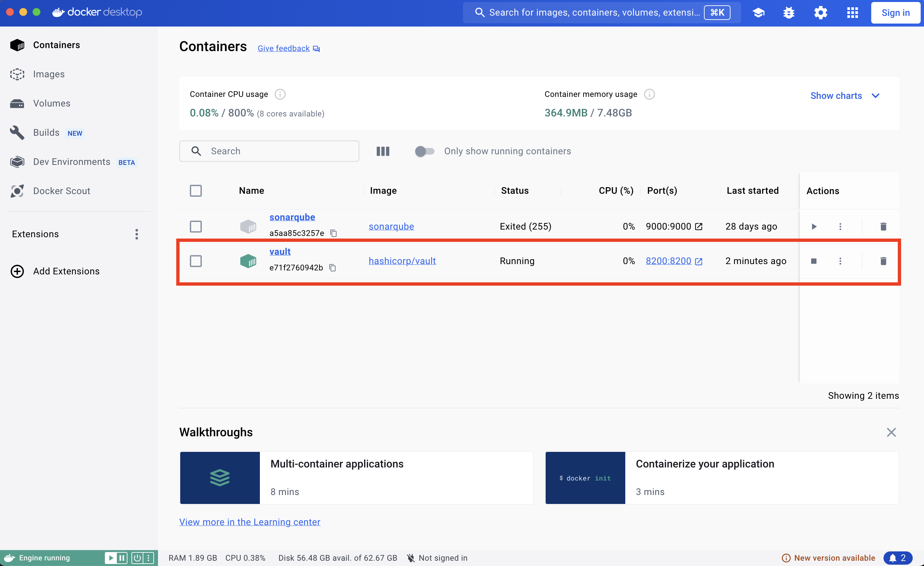The image size is (924, 566).
Task: Click the Not signed in status indicator
Action: click(437, 558)
